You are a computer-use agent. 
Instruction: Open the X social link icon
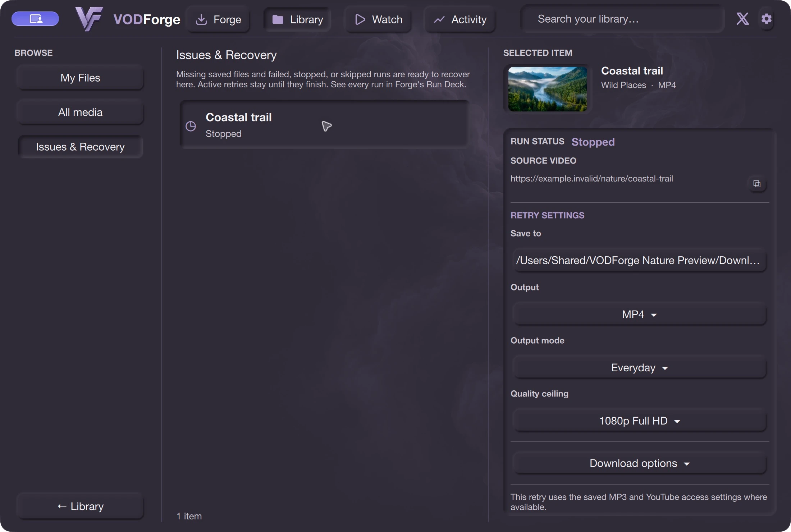pyautogui.click(x=742, y=19)
